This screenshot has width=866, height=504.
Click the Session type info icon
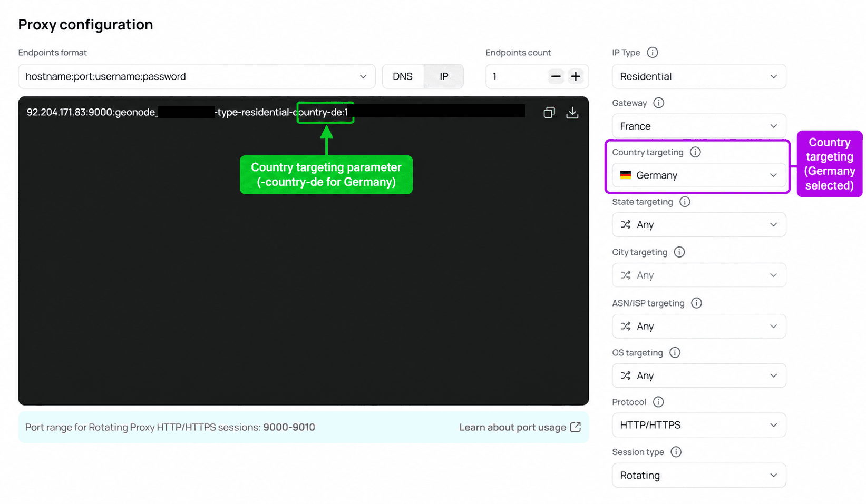click(676, 452)
